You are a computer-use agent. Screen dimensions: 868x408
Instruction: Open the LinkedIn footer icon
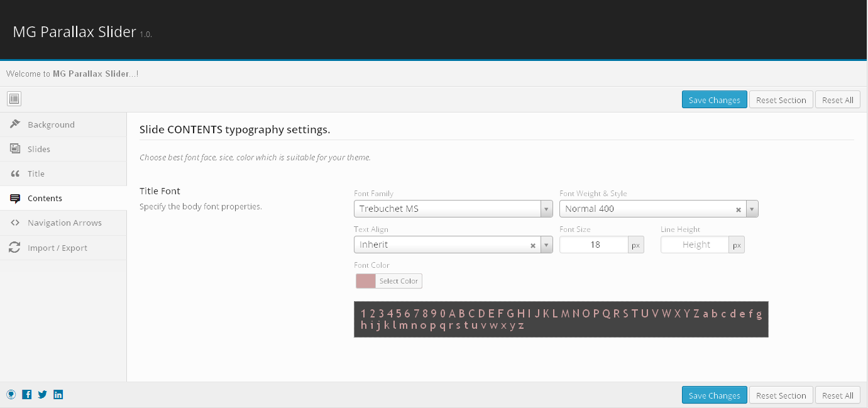click(58, 395)
